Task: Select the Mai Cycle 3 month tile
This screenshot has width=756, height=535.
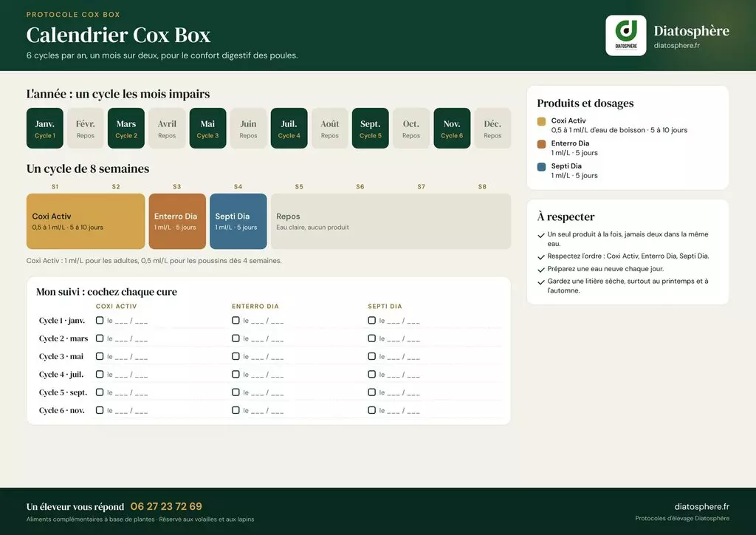Action: pyautogui.click(x=207, y=129)
